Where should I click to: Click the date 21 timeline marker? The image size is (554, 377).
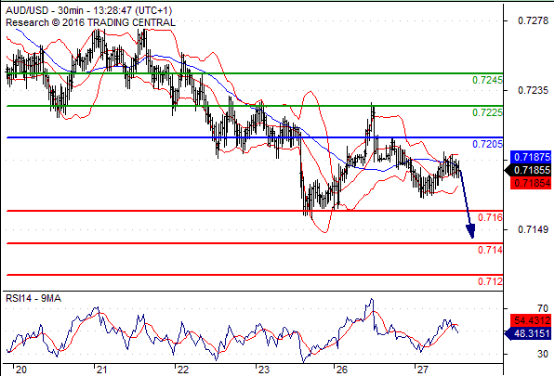[101, 370]
